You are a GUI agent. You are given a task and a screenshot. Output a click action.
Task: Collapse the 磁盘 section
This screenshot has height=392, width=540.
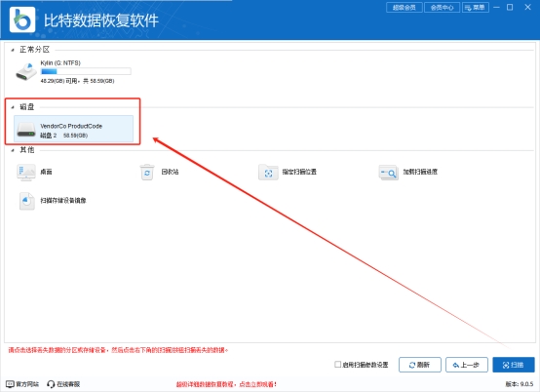click(x=13, y=107)
